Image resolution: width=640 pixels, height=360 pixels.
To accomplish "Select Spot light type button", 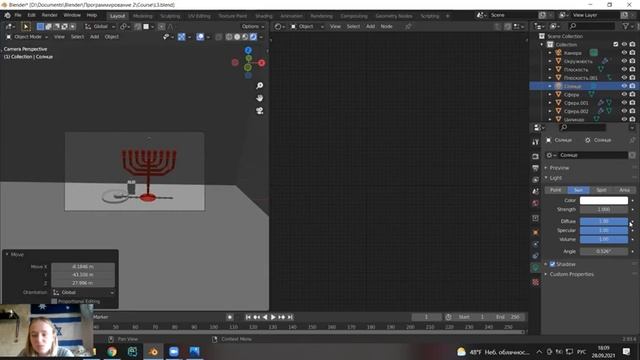I will (x=601, y=190).
